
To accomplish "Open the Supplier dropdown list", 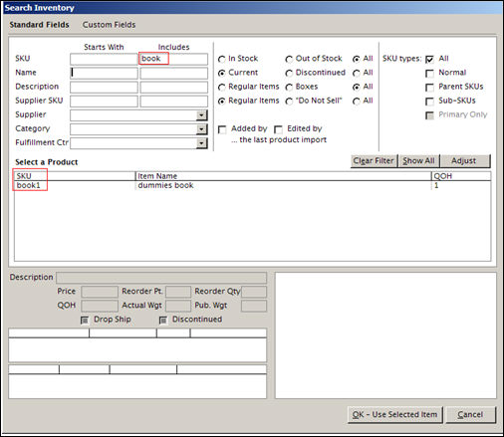I will coord(201,115).
